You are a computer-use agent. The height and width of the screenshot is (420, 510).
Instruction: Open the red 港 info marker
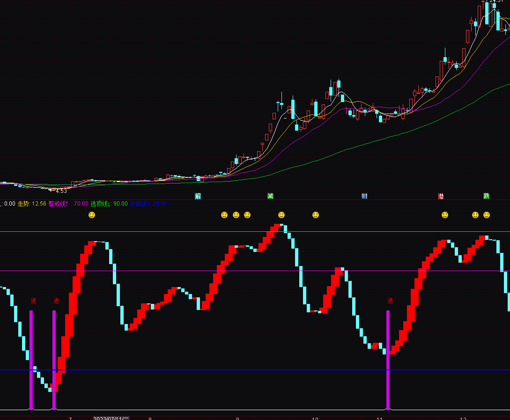coord(441,196)
